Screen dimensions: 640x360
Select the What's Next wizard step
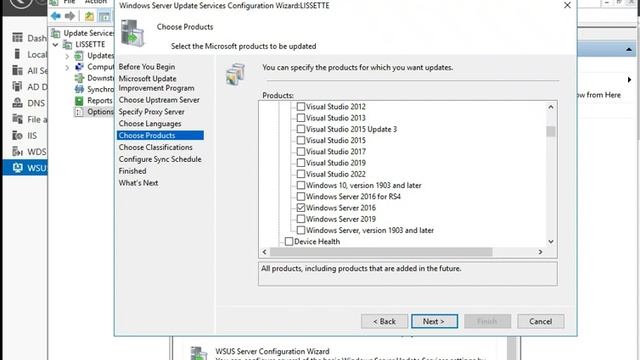tap(138, 183)
